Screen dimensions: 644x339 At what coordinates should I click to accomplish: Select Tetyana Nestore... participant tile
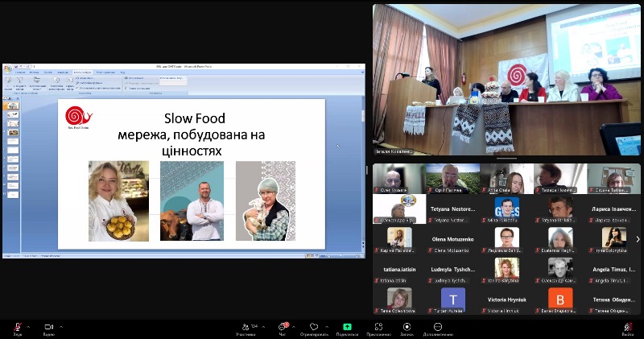coord(453,209)
